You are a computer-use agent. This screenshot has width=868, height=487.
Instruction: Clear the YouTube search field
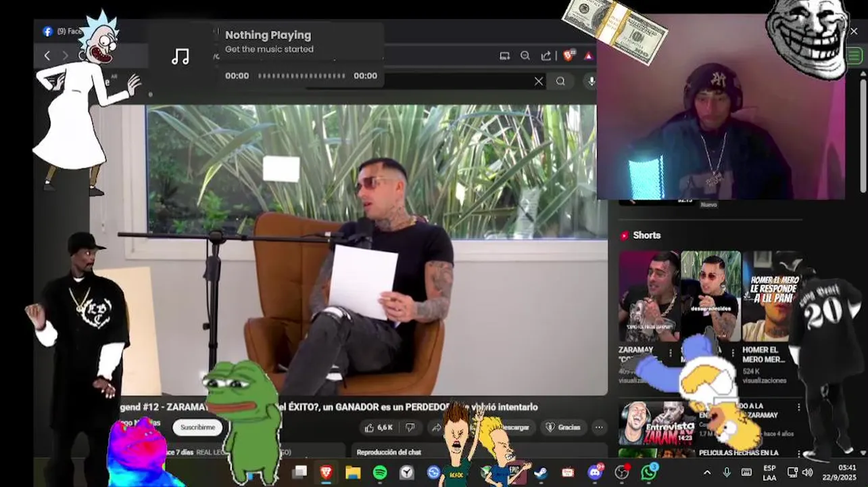pyautogui.click(x=538, y=81)
